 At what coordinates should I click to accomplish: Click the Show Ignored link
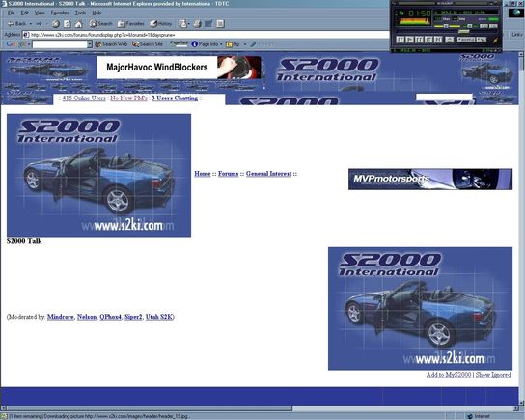click(493, 375)
